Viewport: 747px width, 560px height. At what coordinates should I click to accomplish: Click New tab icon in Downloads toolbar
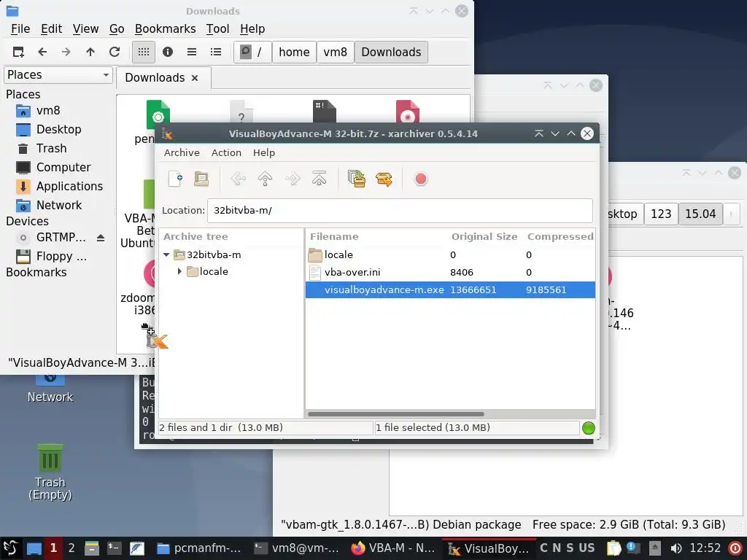coord(18,52)
